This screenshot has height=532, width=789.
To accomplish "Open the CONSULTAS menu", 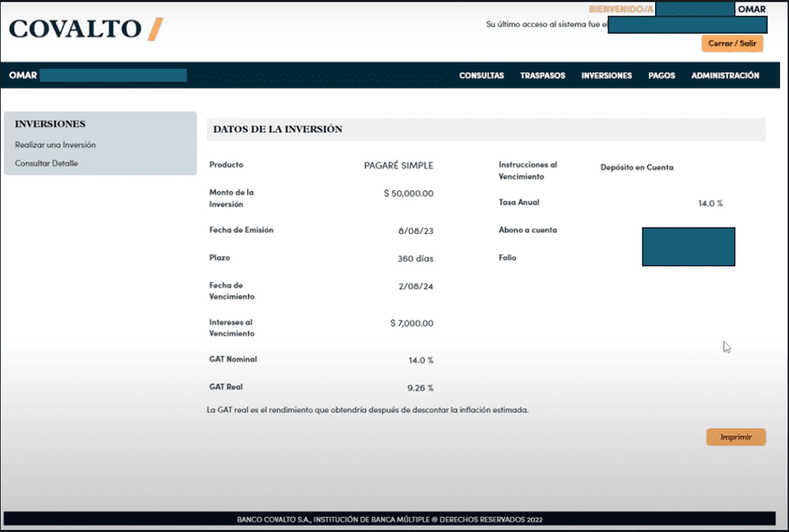I will coord(481,76).
